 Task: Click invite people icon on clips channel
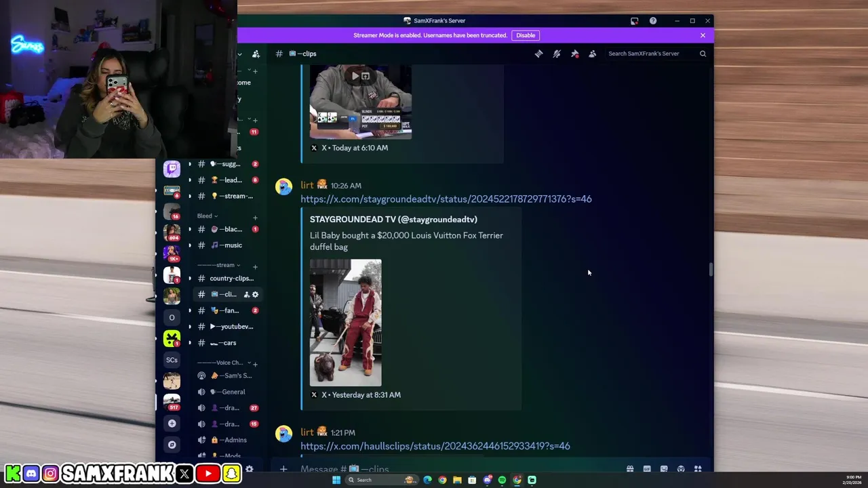[x=246, y=294]
